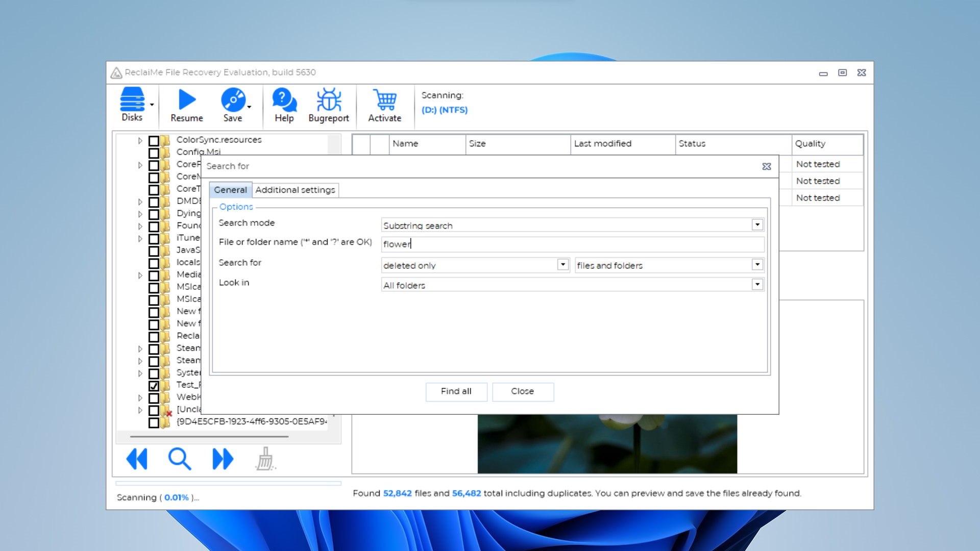Click the Find all button

pyautogui.click(x=456, y=391)
